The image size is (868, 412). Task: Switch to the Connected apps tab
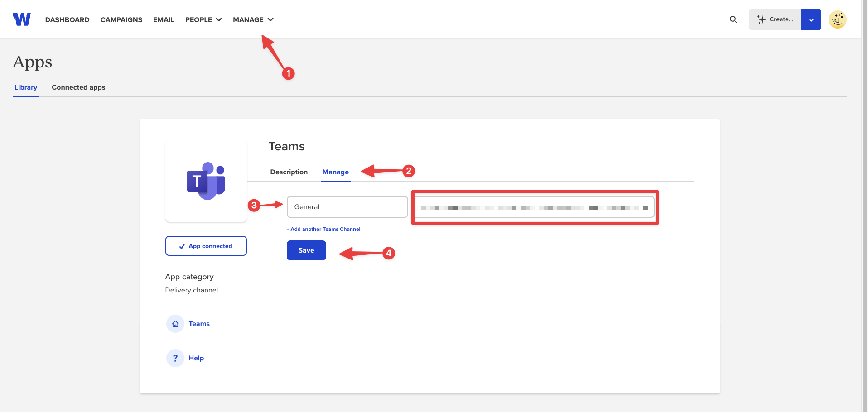click(78, 87)
